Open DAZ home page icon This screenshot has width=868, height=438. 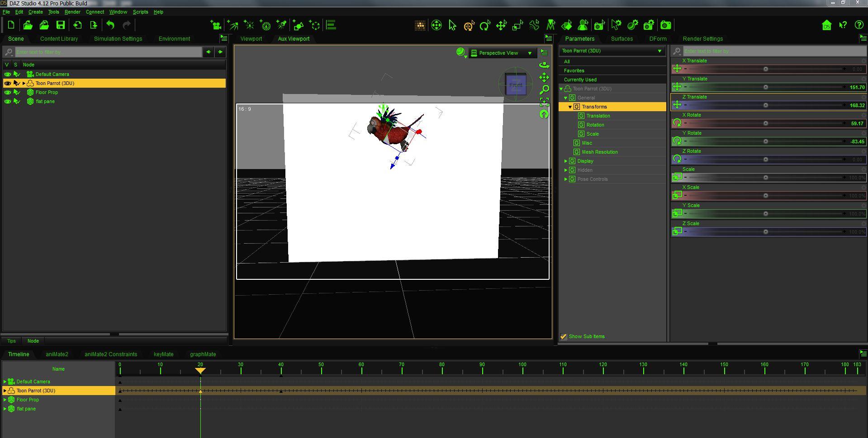pos(827,25)
